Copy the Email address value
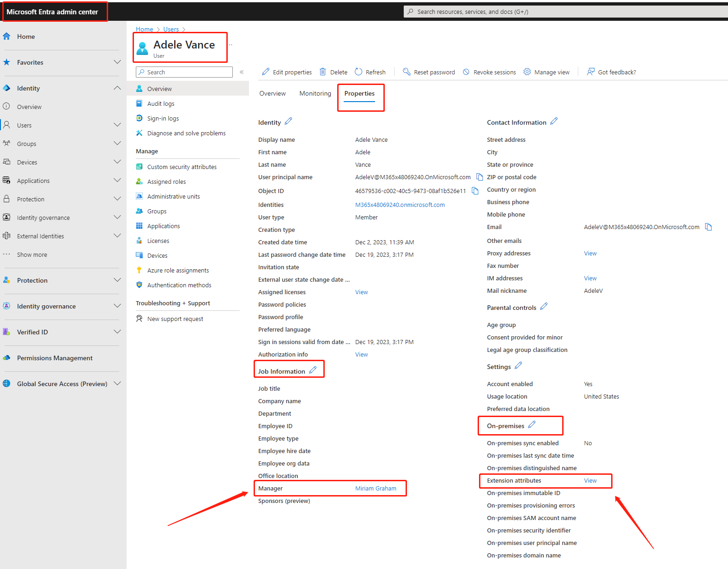This screenshot has width=728, height=569. pos(709,227)
